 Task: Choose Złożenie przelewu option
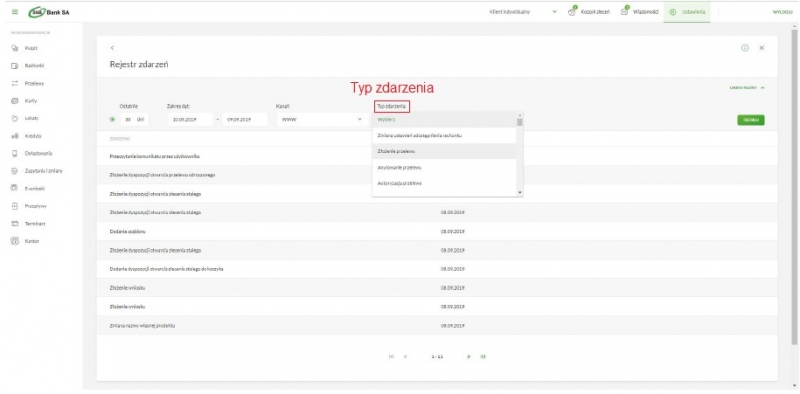click(444, 152)
